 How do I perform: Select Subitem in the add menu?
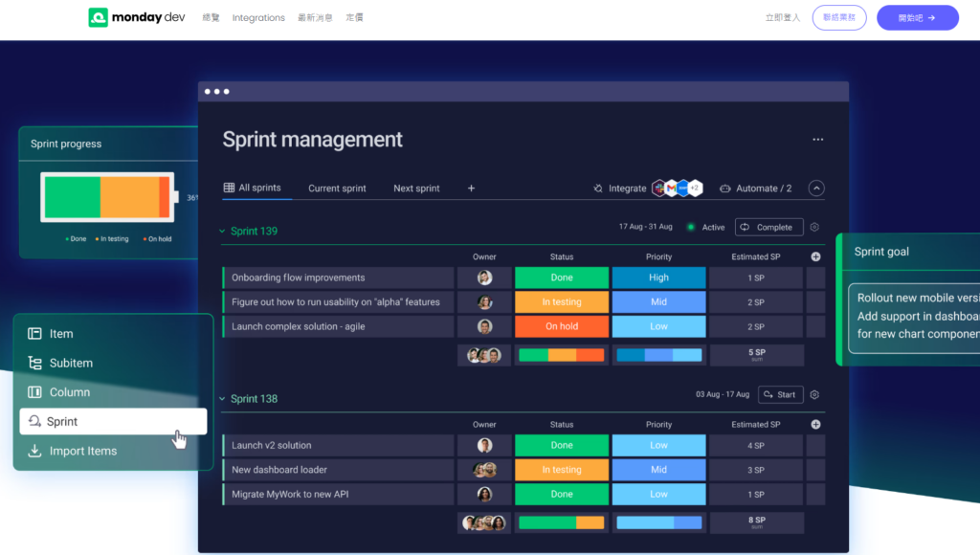(113, 363)
